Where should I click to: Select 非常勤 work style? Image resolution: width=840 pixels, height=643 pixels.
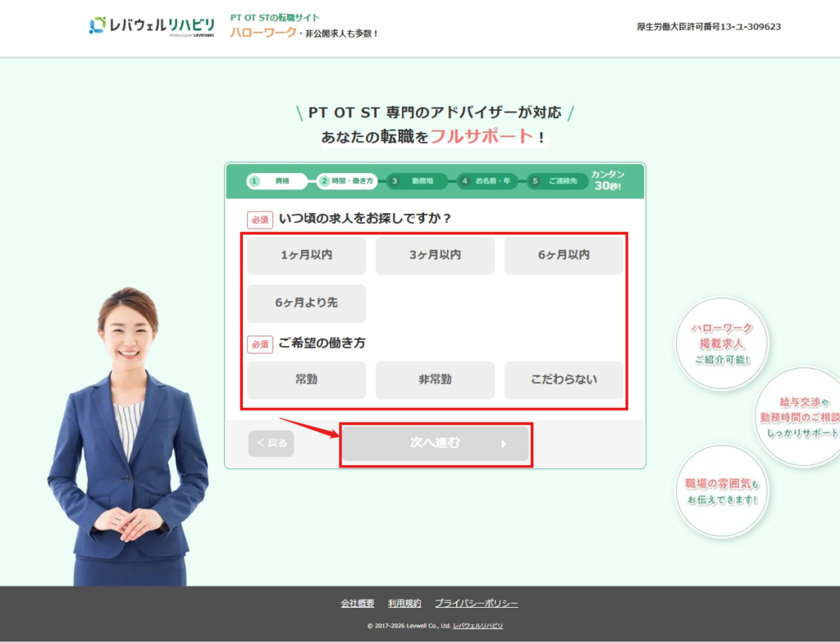click(435, 381)
